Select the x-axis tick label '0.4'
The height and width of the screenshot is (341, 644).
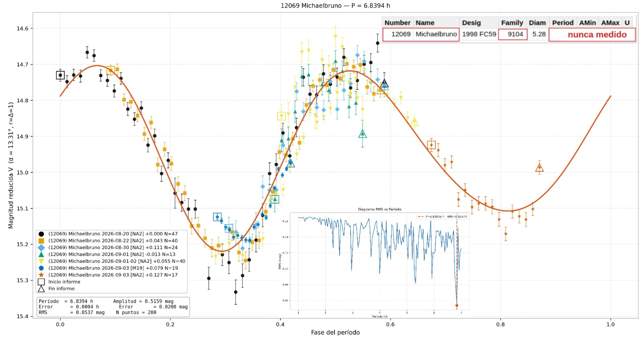280,324
